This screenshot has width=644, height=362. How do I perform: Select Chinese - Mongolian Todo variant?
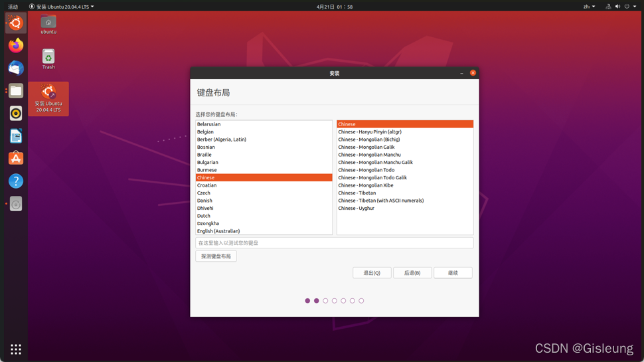[405, 169]
